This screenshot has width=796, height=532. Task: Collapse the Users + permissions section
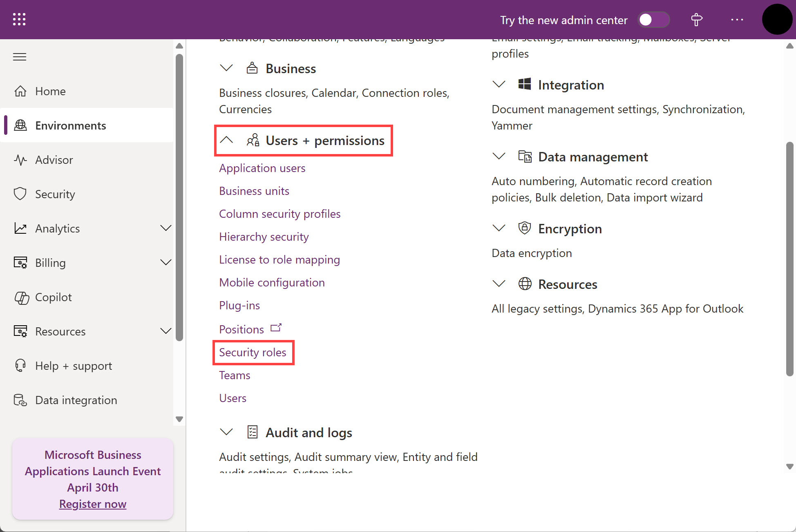pyautogui.click(x=226, y=140)
